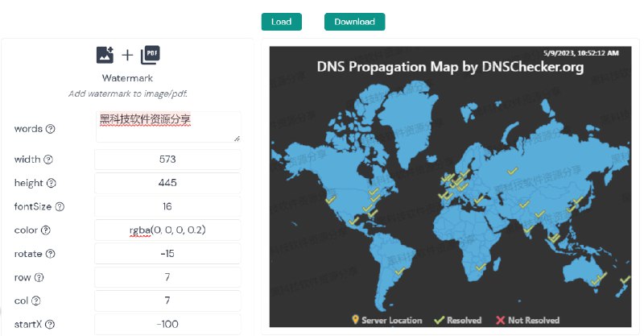Select the rotate field showing -15
Image resolution: width=644 pixels, height=336 pixels.
(x=167, y=254)
